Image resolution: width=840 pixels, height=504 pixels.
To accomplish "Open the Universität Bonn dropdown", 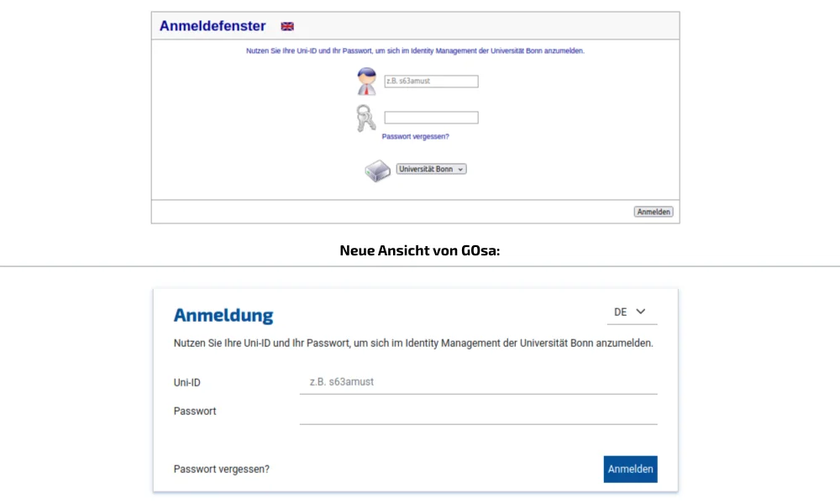I will [x=431, y=168].
